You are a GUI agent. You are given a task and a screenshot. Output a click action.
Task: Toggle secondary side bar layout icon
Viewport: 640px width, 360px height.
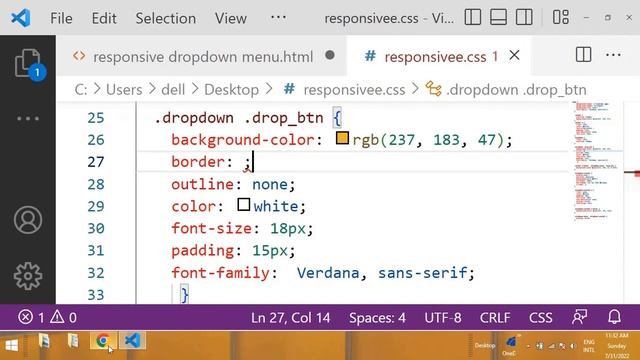524,18
